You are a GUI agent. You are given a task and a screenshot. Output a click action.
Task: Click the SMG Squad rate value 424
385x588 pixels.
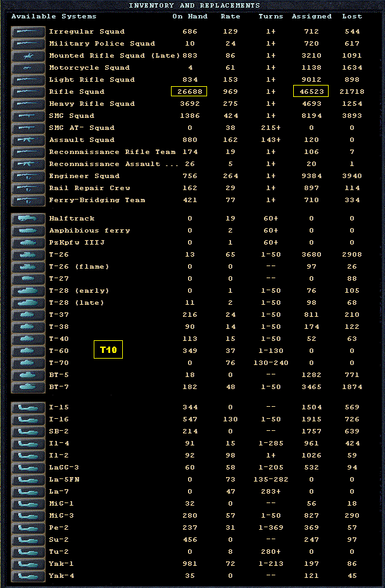point(230,116)
